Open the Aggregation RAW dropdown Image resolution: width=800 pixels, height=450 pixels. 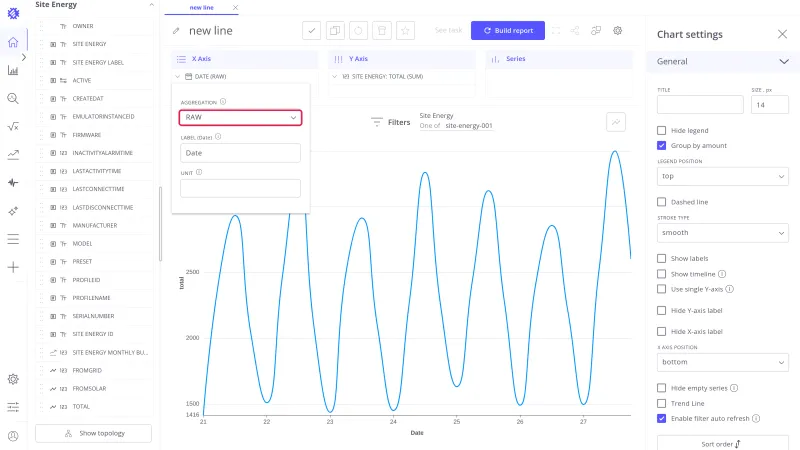pos(240,117)
